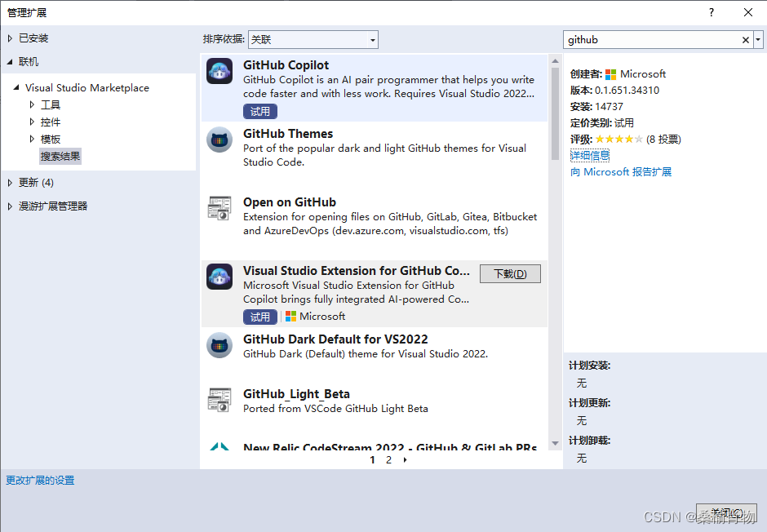Select the GitHub Copilot title
This screenshot has width=767, height=532.
pyautogui.click(x=286, y=65)
